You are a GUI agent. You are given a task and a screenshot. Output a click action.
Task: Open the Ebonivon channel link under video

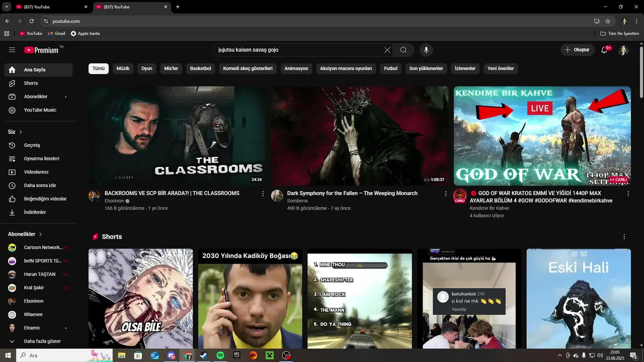[x=114, y=201]
